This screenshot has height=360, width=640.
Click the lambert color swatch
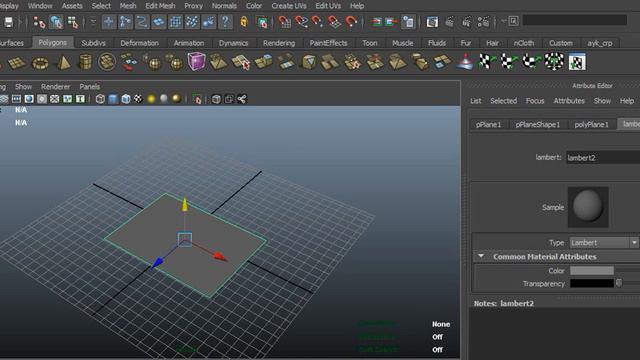[x=592, y=271]
